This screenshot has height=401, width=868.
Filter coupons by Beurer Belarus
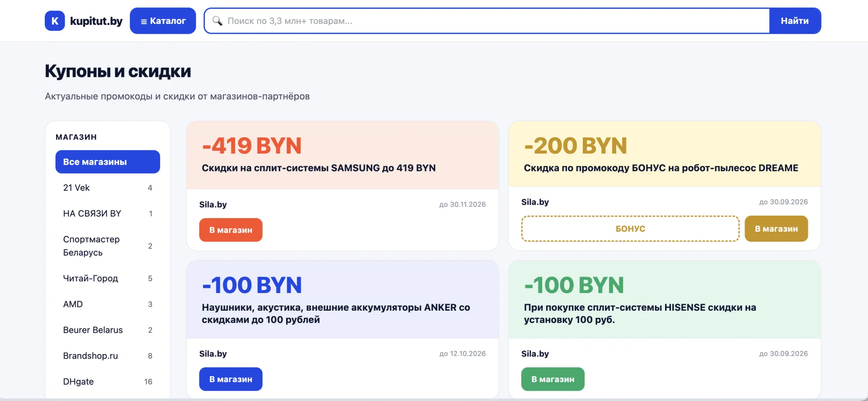(x=108, y=330)
